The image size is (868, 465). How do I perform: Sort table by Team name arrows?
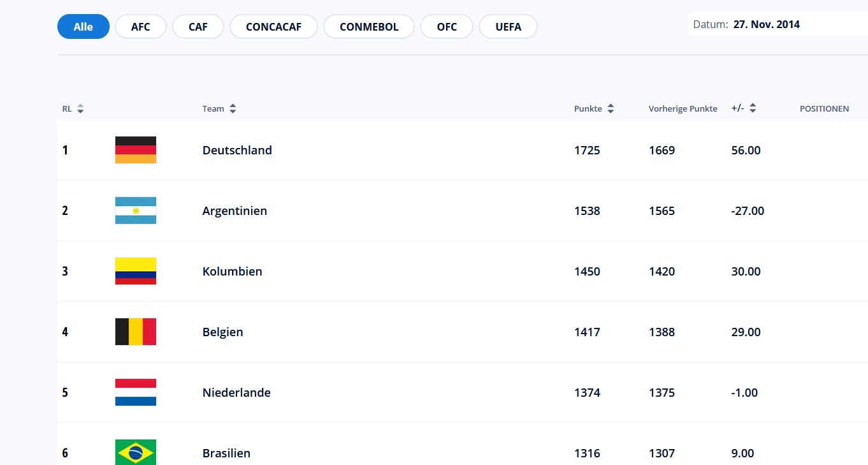coord(233,109)
